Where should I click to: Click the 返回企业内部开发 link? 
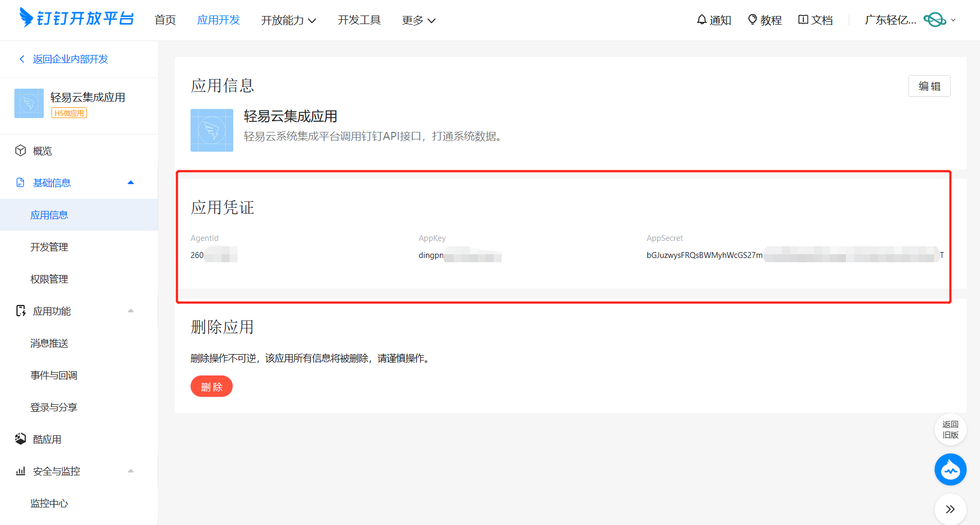[70, 59]
